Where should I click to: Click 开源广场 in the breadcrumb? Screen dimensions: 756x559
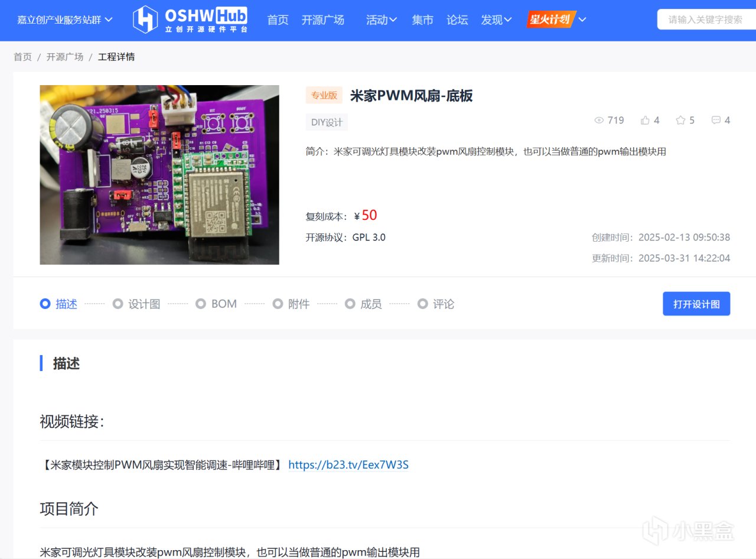tap(65, 57)
